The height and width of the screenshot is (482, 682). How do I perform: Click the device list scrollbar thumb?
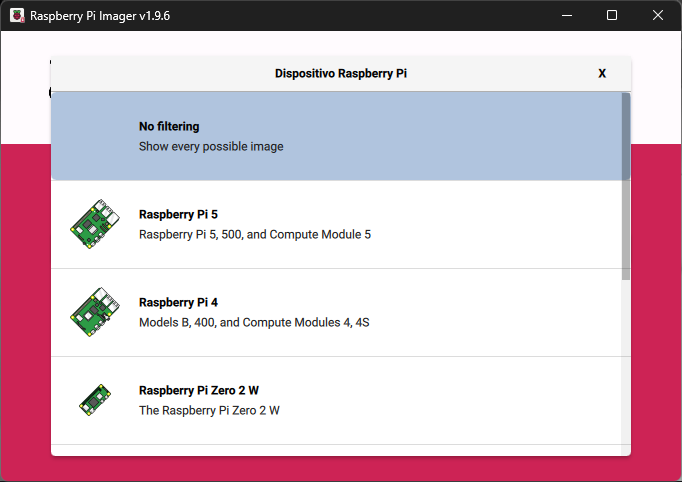pos(626,185)
